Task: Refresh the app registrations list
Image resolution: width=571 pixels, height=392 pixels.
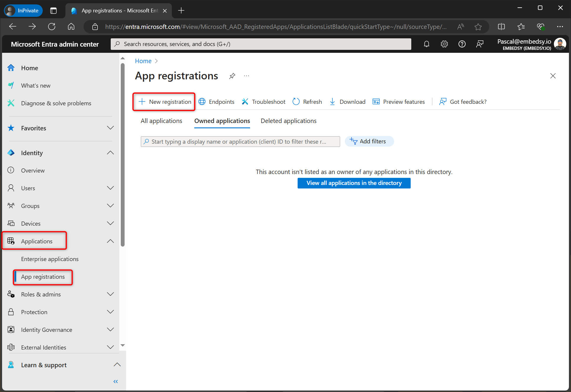Action: click(296, 101)
